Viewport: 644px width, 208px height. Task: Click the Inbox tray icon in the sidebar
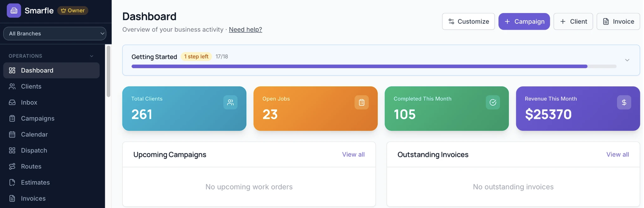coord(12,102)
